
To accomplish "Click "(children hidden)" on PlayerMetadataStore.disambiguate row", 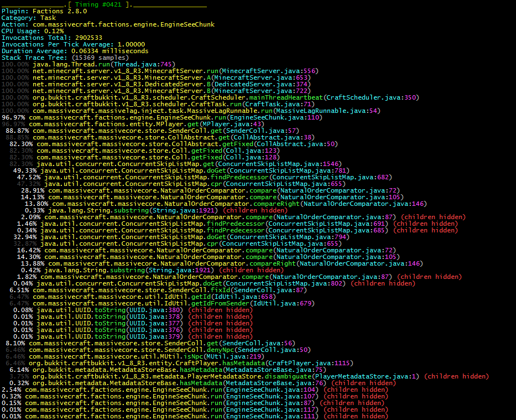I will pyautogui.click(x=456, y=376).
